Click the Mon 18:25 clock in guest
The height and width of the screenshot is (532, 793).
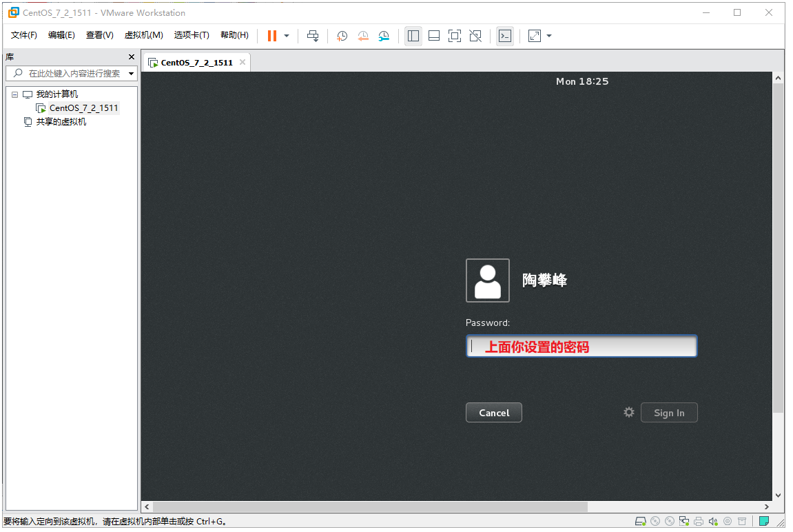pos(582,81)
